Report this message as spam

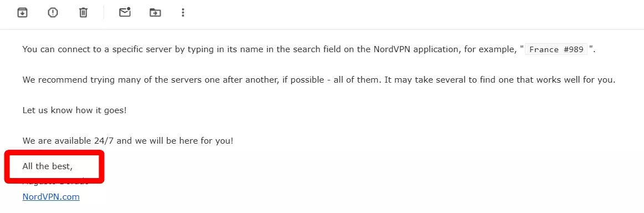(x=53, y=13)
